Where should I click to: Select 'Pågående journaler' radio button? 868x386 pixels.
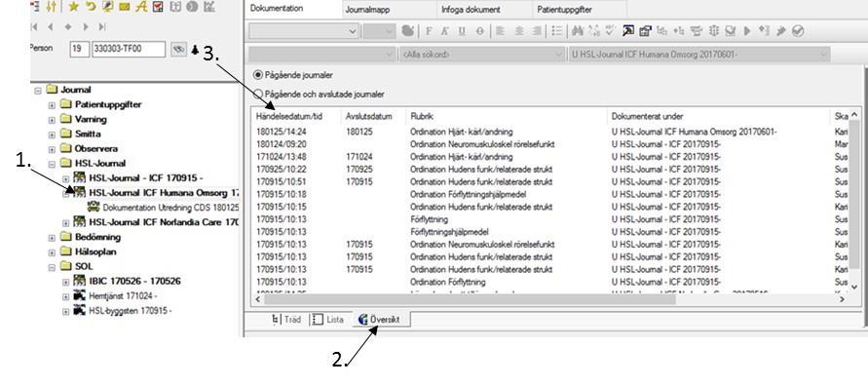[258, 75]
